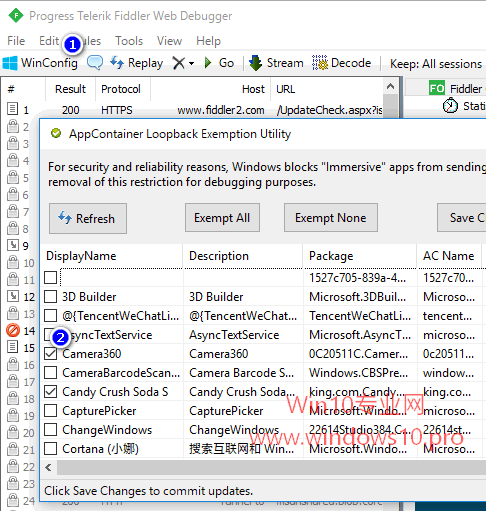Sort by Description column header
Image resolution: width=486 pixels, height=511 pixels.
[243, 256]
